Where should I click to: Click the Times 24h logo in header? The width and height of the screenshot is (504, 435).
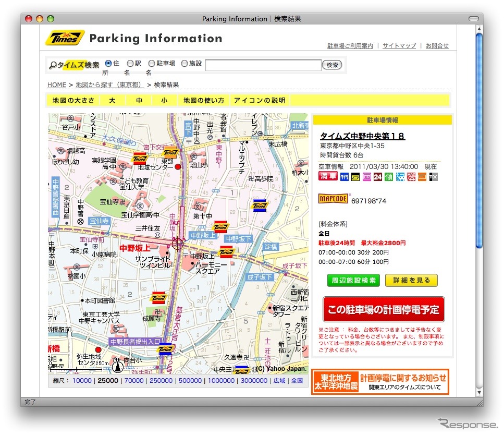[x=65, y=38]
